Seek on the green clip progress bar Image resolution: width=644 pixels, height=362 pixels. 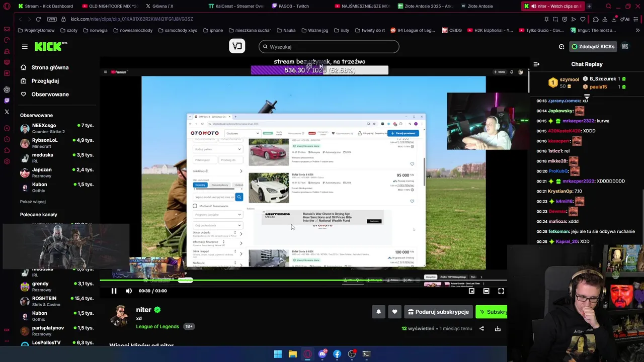(x=303, y=281)
